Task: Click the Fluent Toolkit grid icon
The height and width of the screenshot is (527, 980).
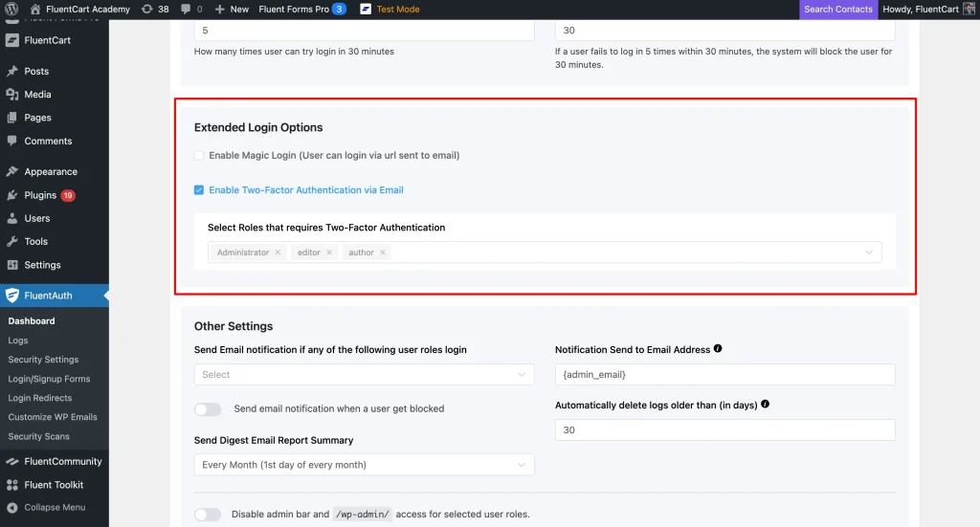Action: pyautogui.click(x=11, y=485)
